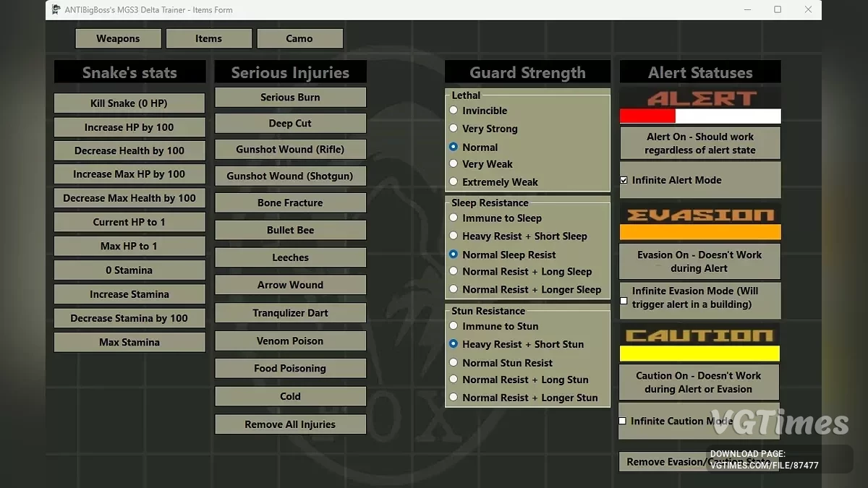Image resolution: width=868 pixels, height=488 pixels.
Task: Click Kill Snake (0 HP) button
Action: (x=129, y=103)
